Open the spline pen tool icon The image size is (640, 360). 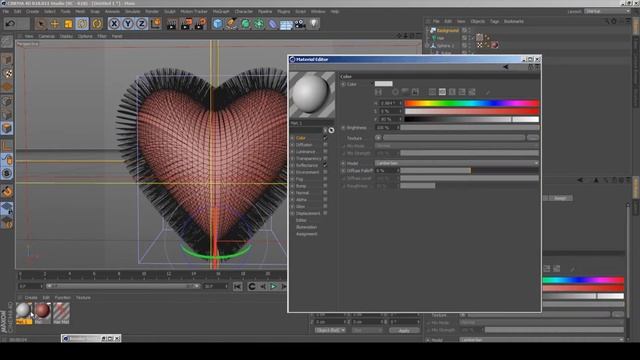[x=231, y=24]
